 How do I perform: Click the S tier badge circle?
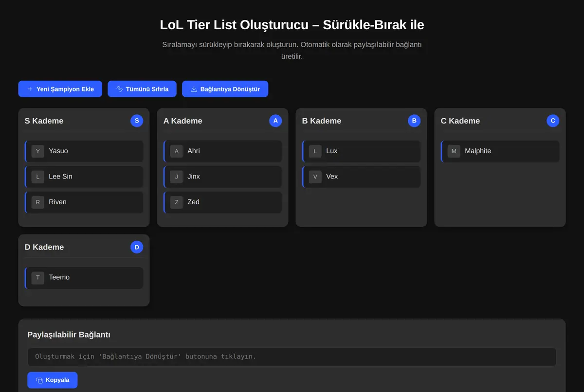pyautogui.click(x=137, y=121)
